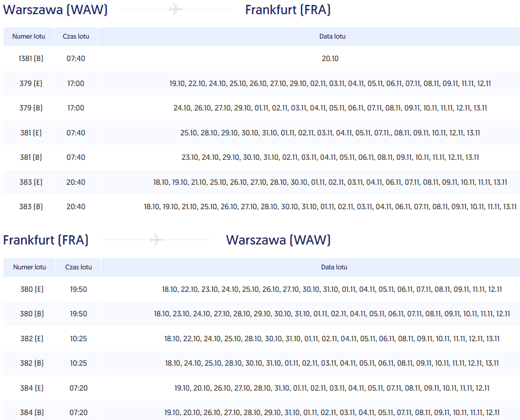Select flight number 379 (E)
Image resolution: width=520 pixels, height=420 pixels.
click(x=31, y=83)
